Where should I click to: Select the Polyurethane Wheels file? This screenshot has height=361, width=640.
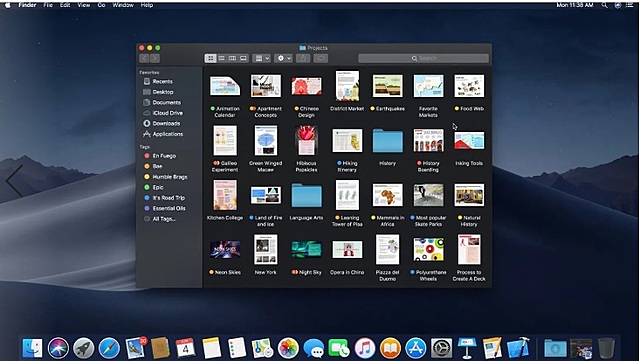429,250
